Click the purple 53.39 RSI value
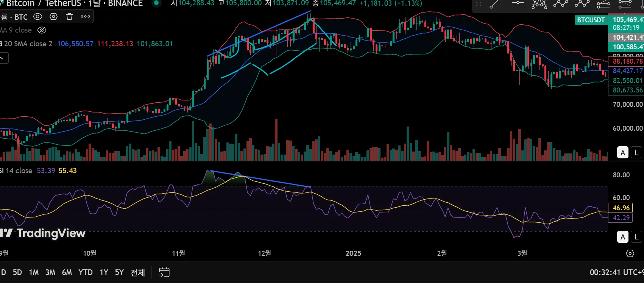Screen dimensions: 644x283 pyautogui.click(x=46, y=170)
